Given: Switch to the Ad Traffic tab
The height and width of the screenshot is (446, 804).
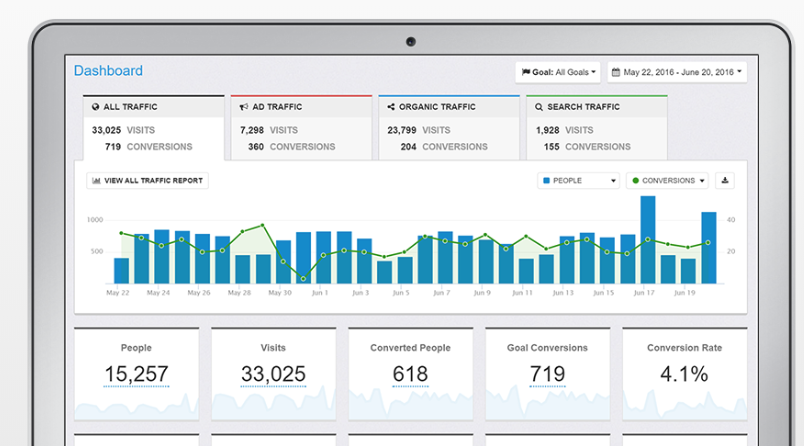Looking at the screenshot, I should 301,127.
